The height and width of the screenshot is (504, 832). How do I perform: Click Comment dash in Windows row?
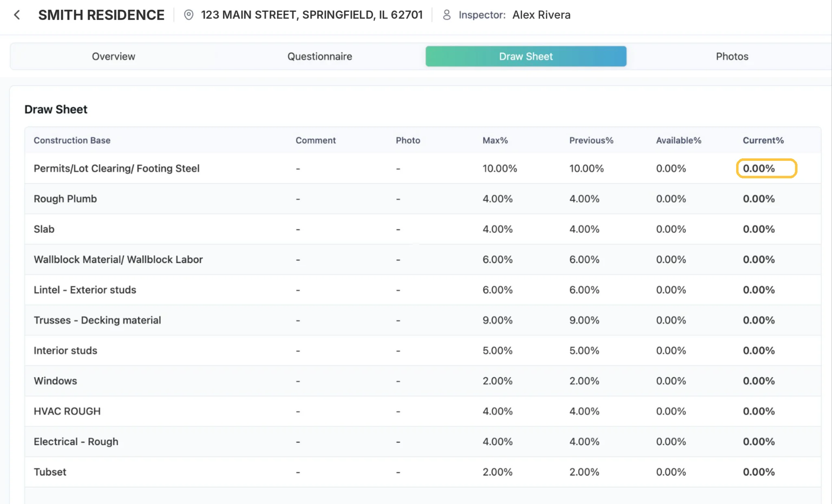(298, 381)
